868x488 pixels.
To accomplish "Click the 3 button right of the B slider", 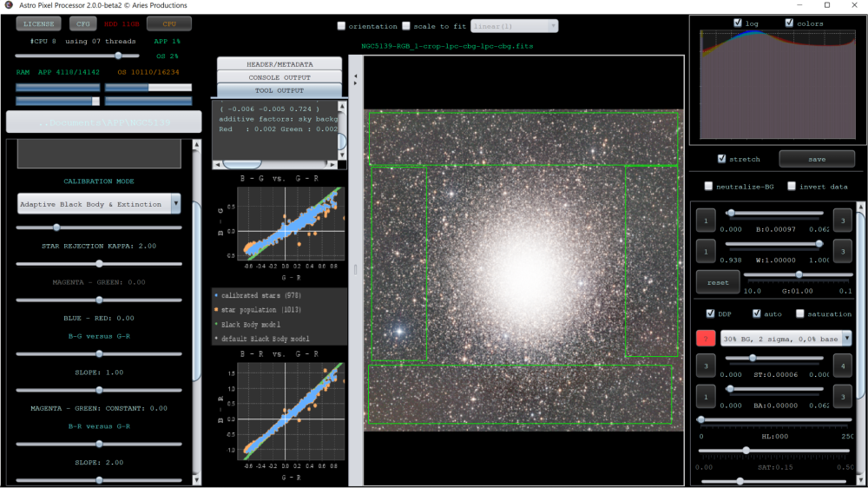I will (843, 221).
